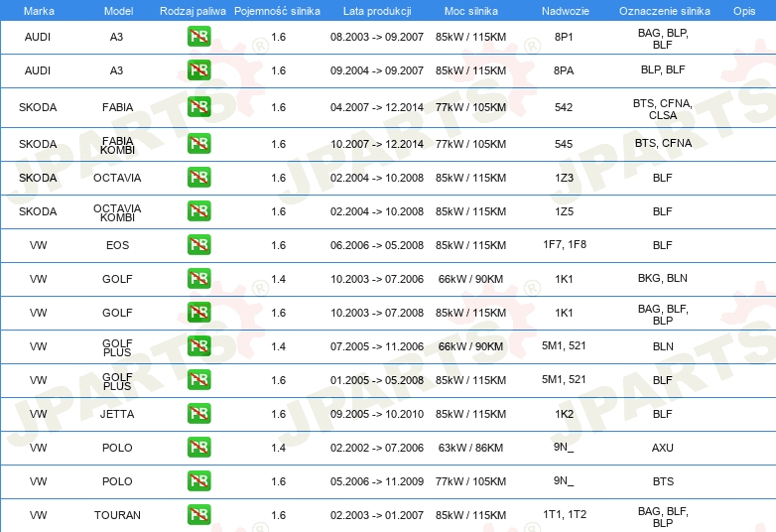Click the Model column header
Screen dimensions: 776x532
(x=118, y=11)
